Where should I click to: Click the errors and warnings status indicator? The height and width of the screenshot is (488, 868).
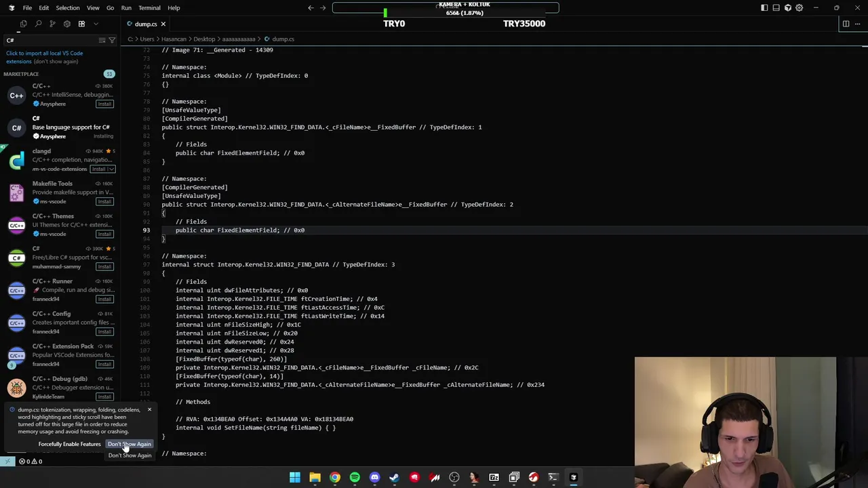[x=31, y=462]
